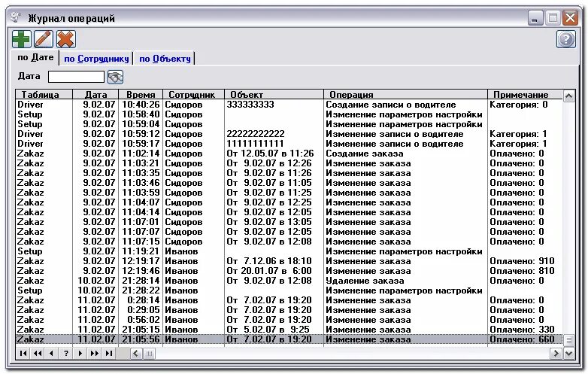Jump back several records with double-left arrow

38,353
